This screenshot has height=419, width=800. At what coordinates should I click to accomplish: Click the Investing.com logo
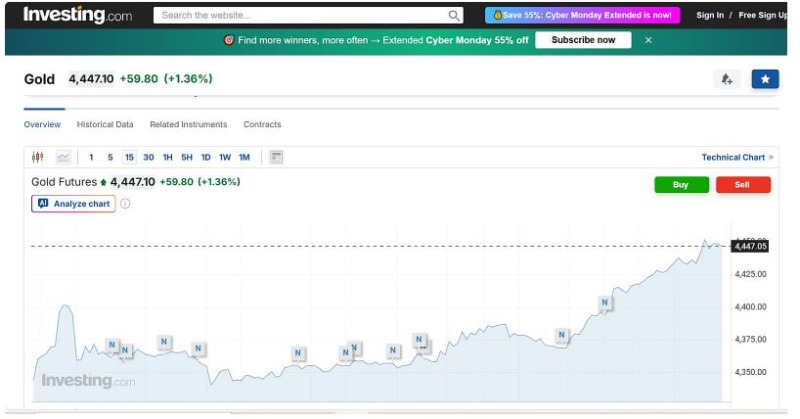(x=77, y=15)
